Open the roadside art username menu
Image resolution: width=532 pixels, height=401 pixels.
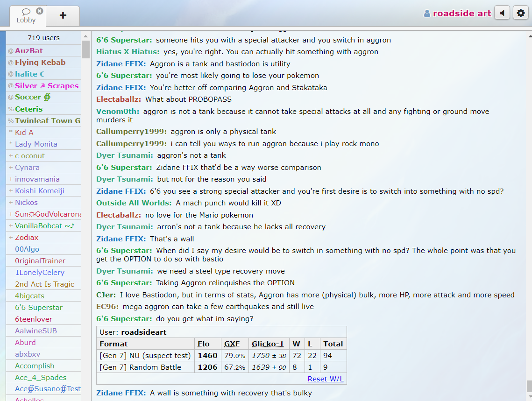[x=461, y=14]
